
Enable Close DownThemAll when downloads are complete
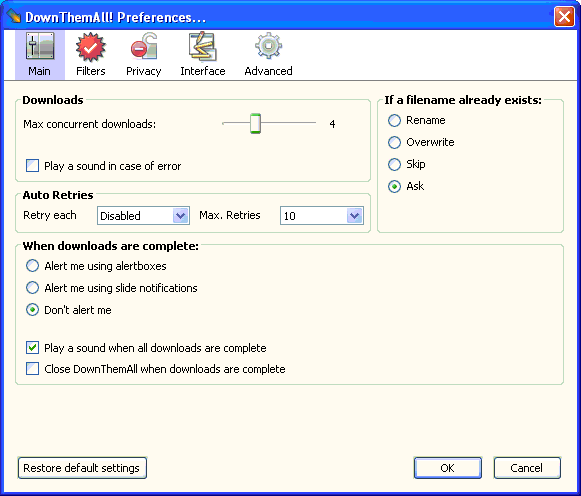(32, 369)
